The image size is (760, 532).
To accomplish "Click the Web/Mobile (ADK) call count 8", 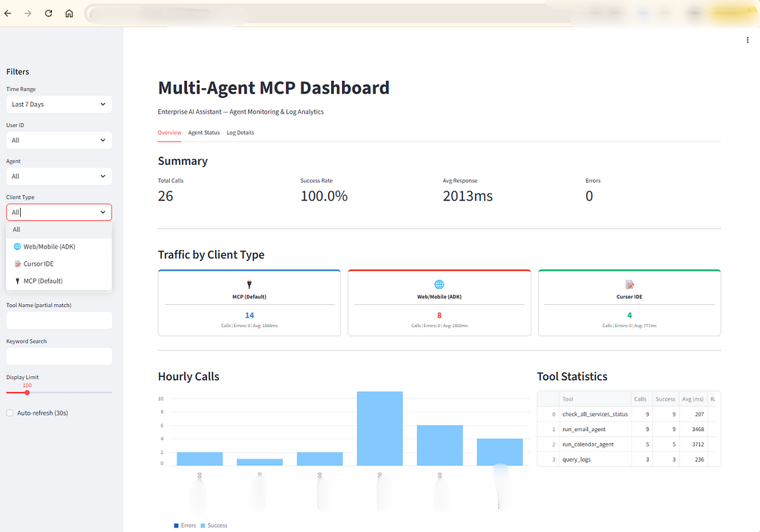I will coord(439,315).
